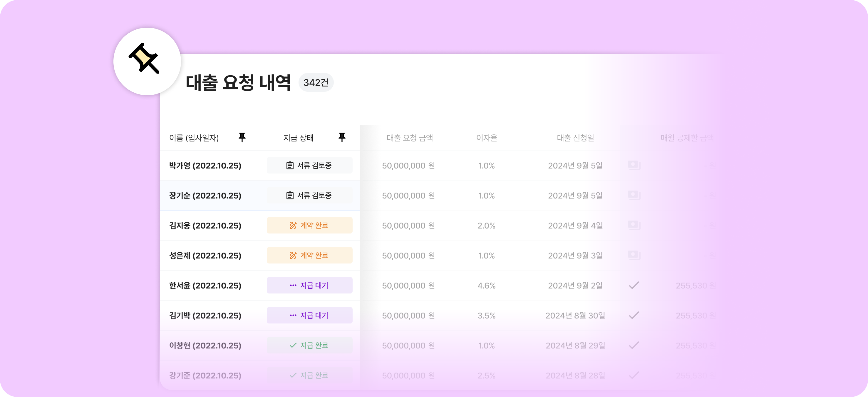Sort by 대출 요청 금액 column header

tap(409, 138)
